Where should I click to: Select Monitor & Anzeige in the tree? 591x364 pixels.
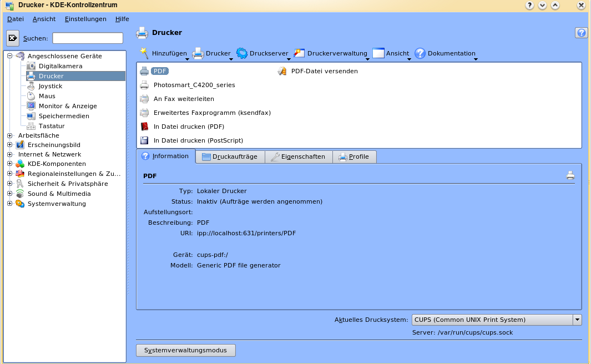(67, 106)
